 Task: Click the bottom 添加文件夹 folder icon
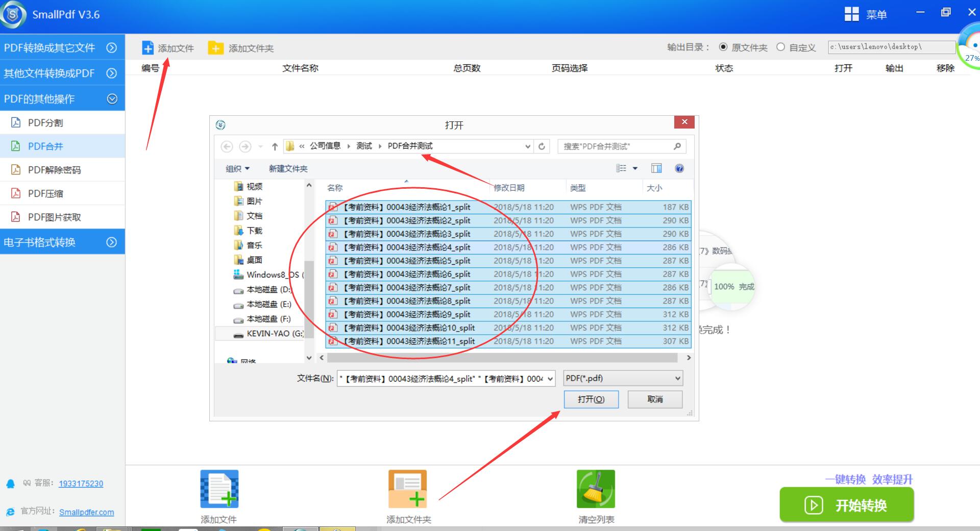pyautogui.click(x=407, y=489)
